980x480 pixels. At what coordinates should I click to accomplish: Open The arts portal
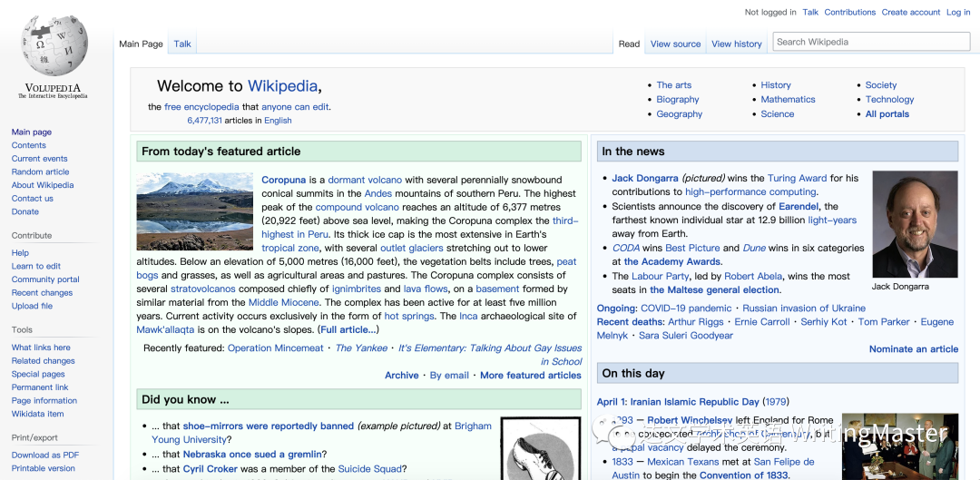pyautogui.click(x=673, y=85)
